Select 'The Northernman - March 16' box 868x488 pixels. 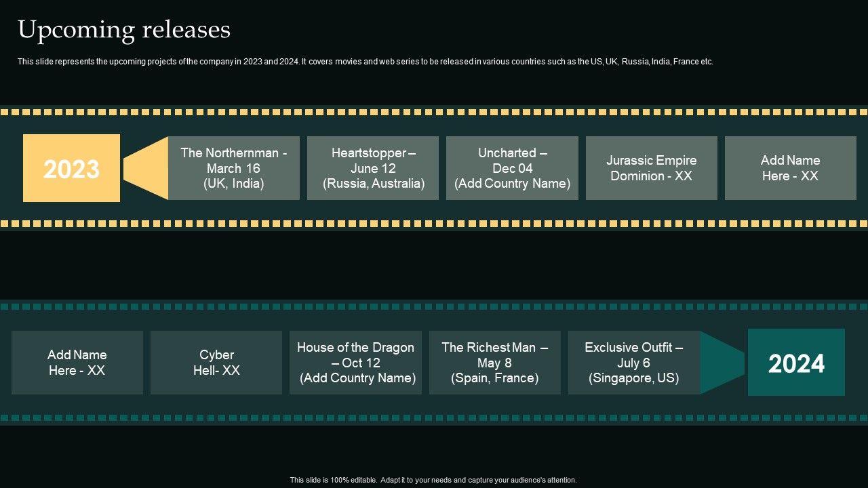[234, 168]
